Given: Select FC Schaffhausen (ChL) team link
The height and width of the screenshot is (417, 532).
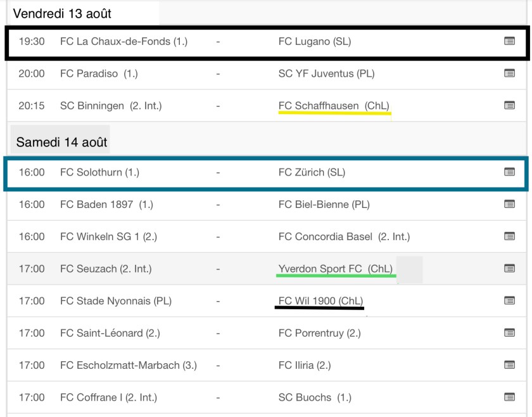Looking at the screenshot, I should (x=334, y=106).
